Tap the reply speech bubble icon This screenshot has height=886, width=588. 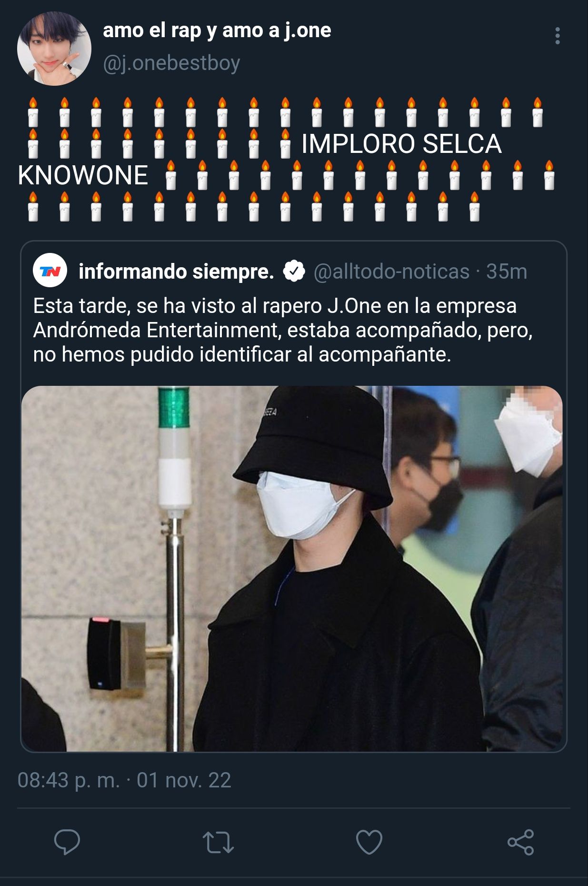pyautogui.click(x=67, y=842)
